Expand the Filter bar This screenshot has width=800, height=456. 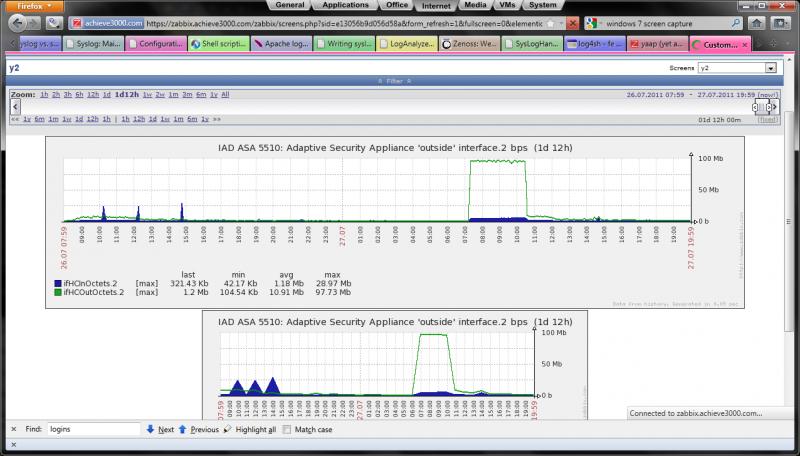click(394, 81)
